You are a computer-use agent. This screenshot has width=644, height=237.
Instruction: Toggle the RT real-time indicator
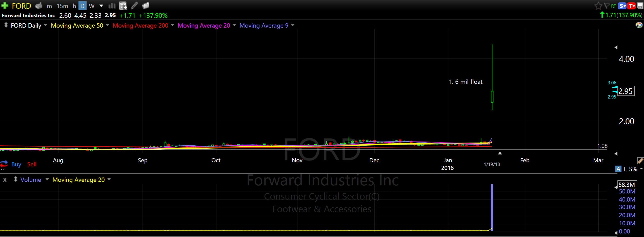tap(613, 6)
